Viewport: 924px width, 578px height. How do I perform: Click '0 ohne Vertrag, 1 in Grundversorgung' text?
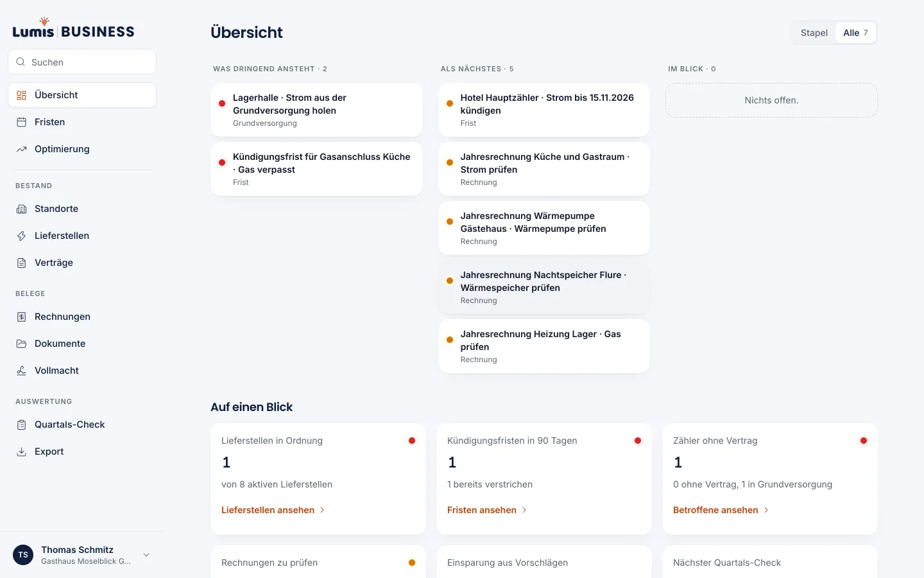click(753, 484)
